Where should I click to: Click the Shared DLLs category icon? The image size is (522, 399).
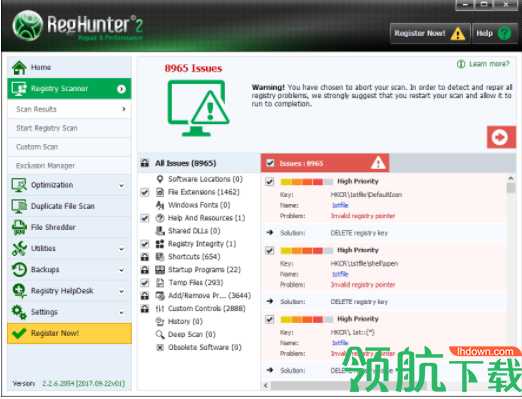coord(160,231)
